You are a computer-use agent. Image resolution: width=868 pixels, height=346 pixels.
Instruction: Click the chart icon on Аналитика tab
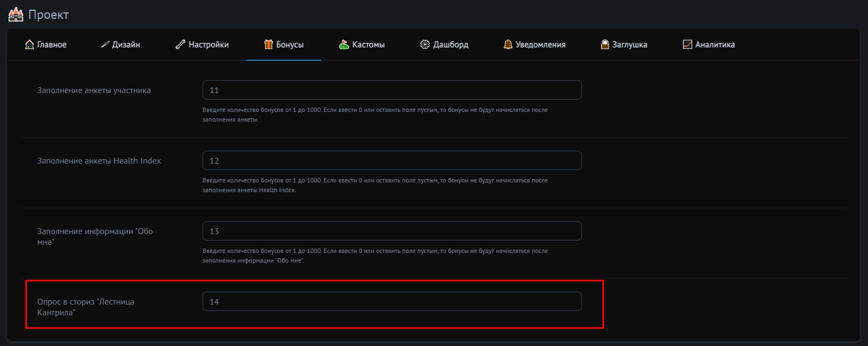[x=687, y=45]
